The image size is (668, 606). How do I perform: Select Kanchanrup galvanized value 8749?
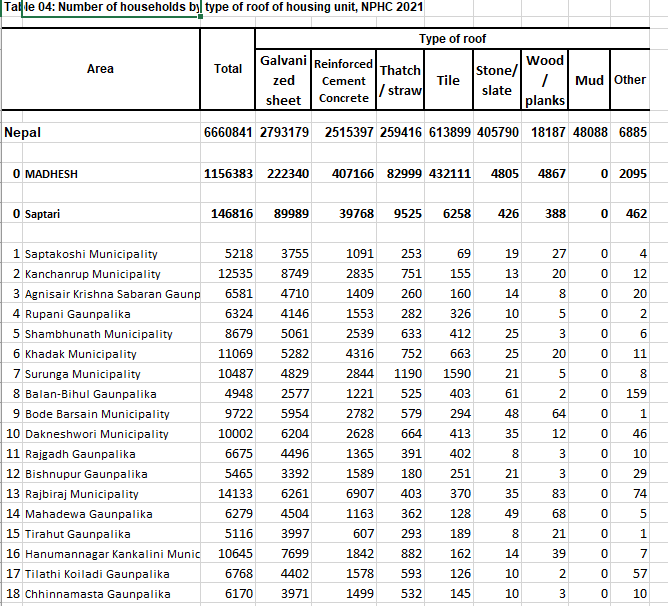point(284,274)
